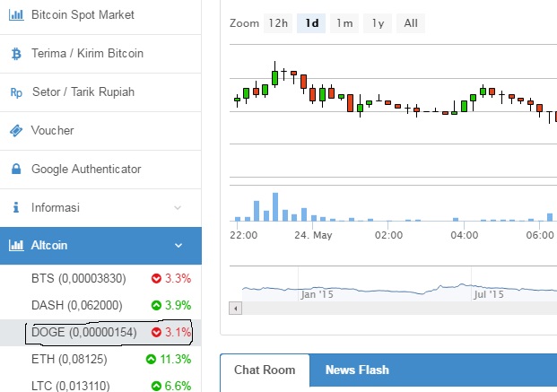Click the 04:00 time axis label
Viewport: 557px width, 392px height.
(x=465, y=235)
